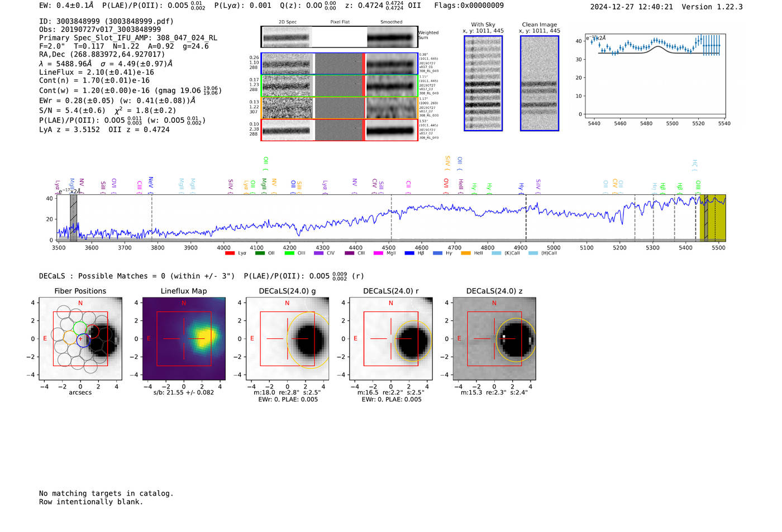The height and width of the screenshot is (532, 782).
Task: Click the emission line fit zoom plot
Action: tap(655, 76)
